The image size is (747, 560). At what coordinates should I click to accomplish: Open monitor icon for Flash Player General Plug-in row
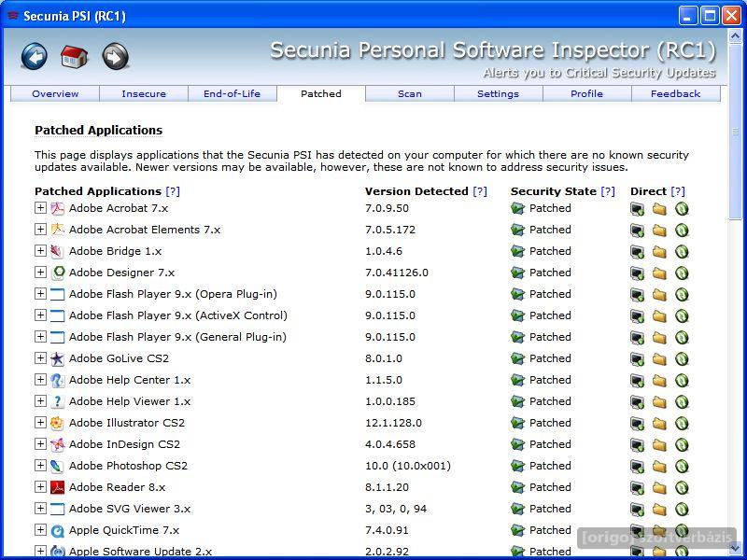click(x=637, y=337)
